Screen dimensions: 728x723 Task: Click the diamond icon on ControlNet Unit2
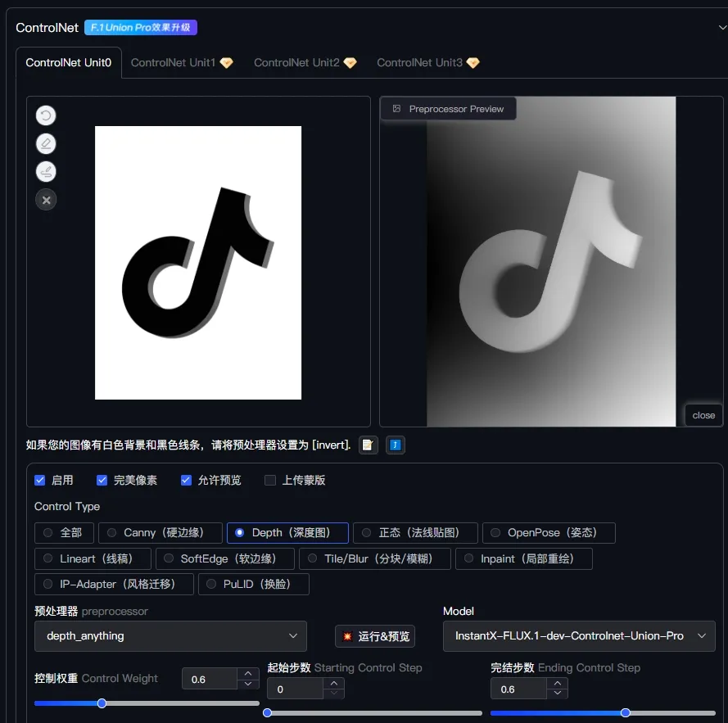point(350,63)
